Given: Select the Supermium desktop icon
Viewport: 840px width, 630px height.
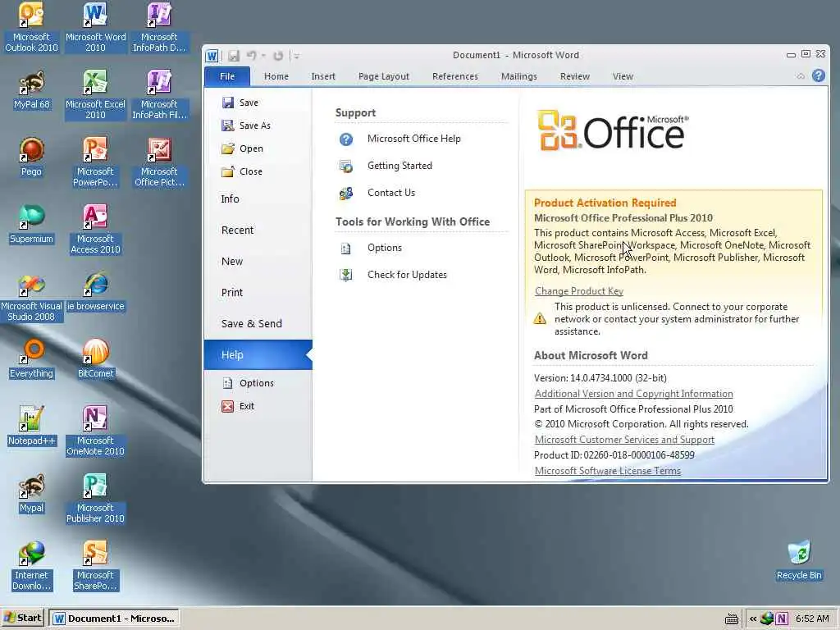Looking at the screenshot, I should 31,225.
